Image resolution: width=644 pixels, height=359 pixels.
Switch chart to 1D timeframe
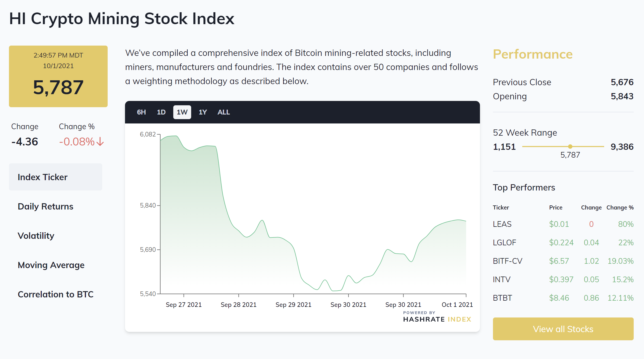pyautogui.click(x=161, y=112)
